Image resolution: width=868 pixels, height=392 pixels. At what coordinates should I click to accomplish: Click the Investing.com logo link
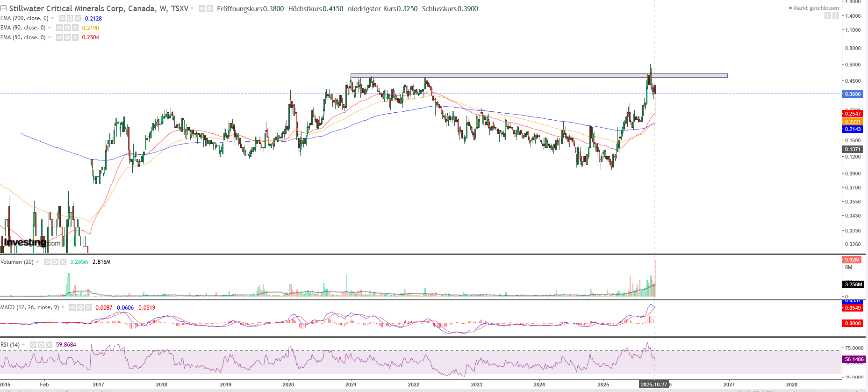(32, 242)
